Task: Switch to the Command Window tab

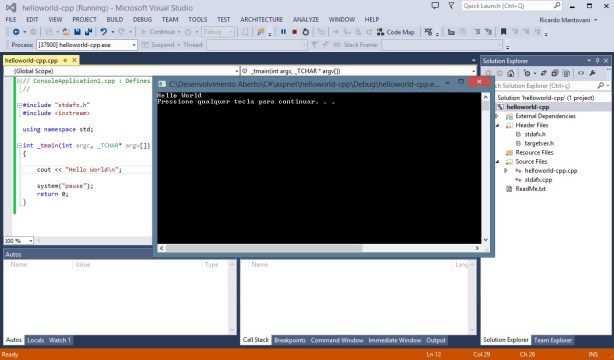Action: coord(337,340)
